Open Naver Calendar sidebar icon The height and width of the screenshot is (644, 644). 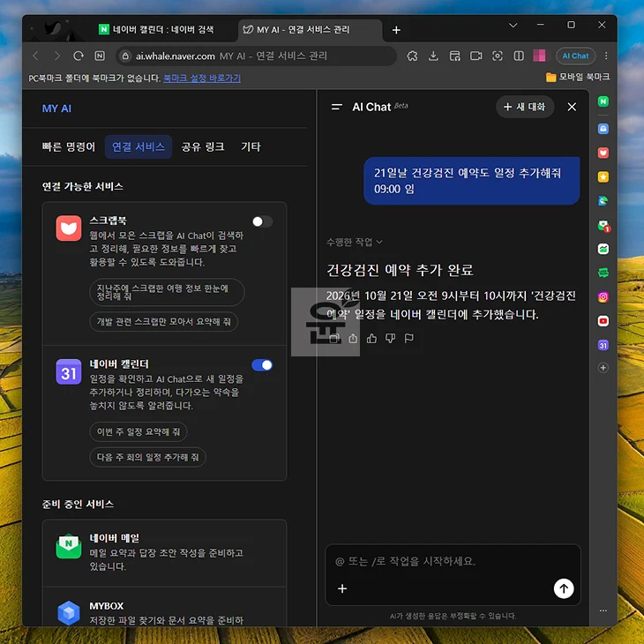[603, 345]
